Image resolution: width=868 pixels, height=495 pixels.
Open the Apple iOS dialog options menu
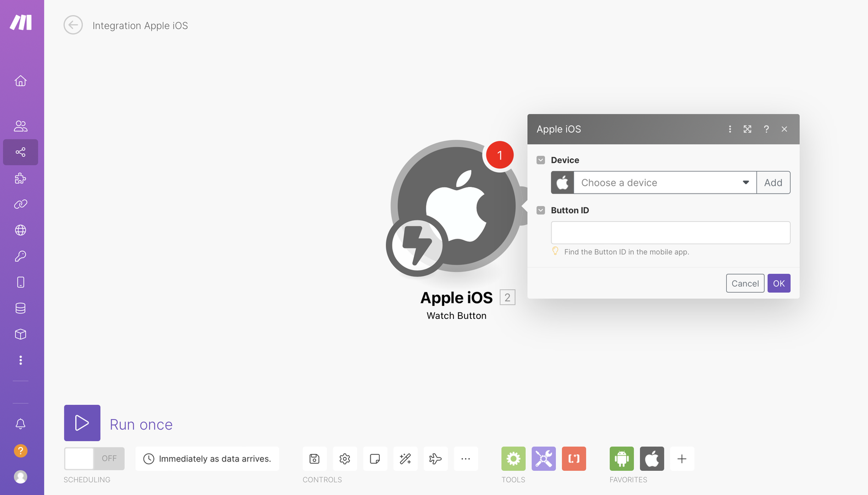730,129
